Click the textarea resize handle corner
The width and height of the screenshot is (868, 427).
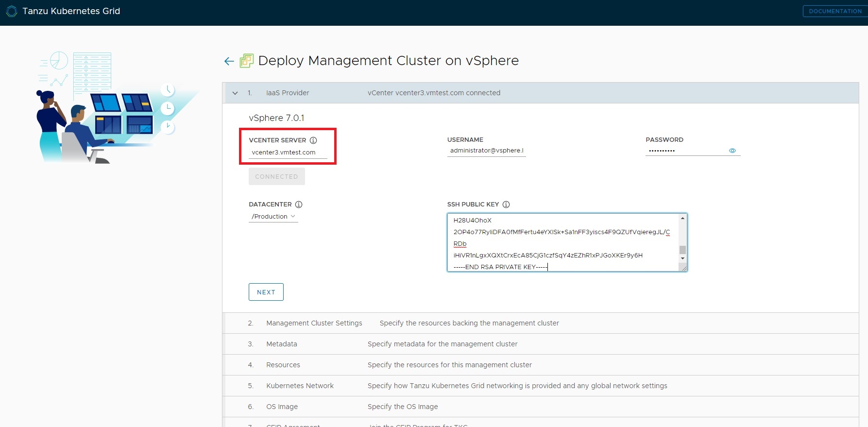(683, 268)
